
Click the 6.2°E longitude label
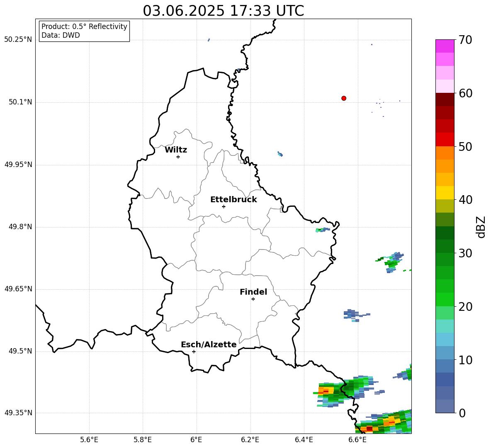click(x=250, y=440)
